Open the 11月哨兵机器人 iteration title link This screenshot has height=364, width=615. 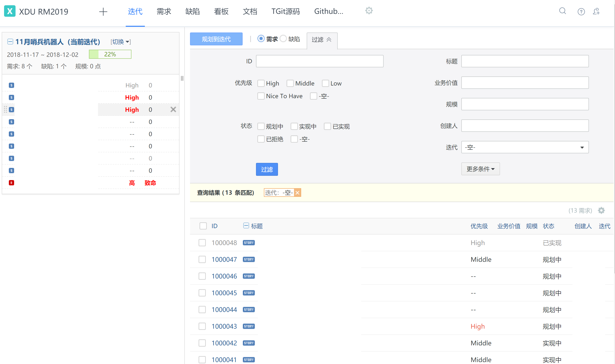[x=58, y=42]
